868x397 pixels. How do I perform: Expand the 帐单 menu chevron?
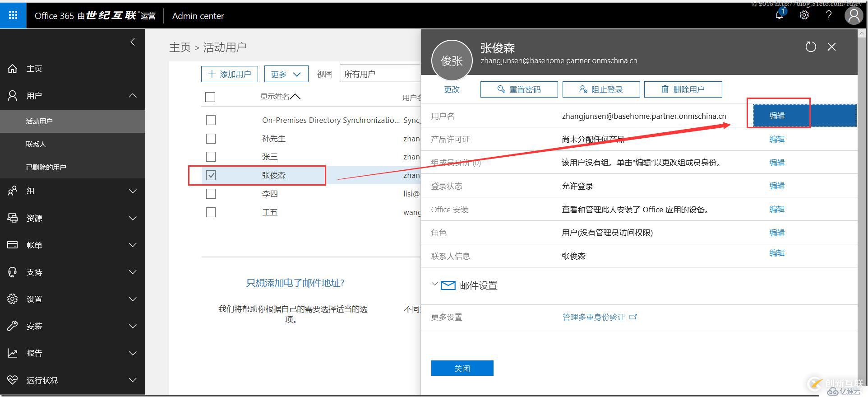[x=133, y=245]
